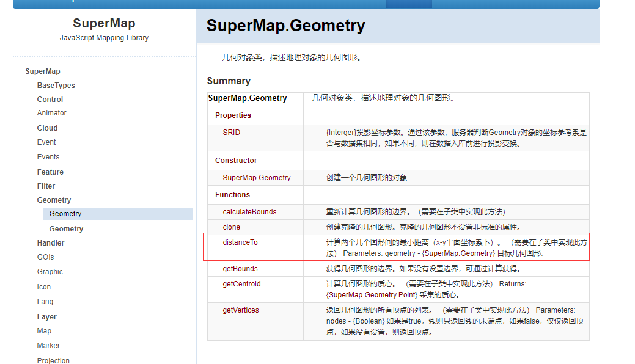Click description '重新计算几何图形的边界'

click(x=367, y=212)
